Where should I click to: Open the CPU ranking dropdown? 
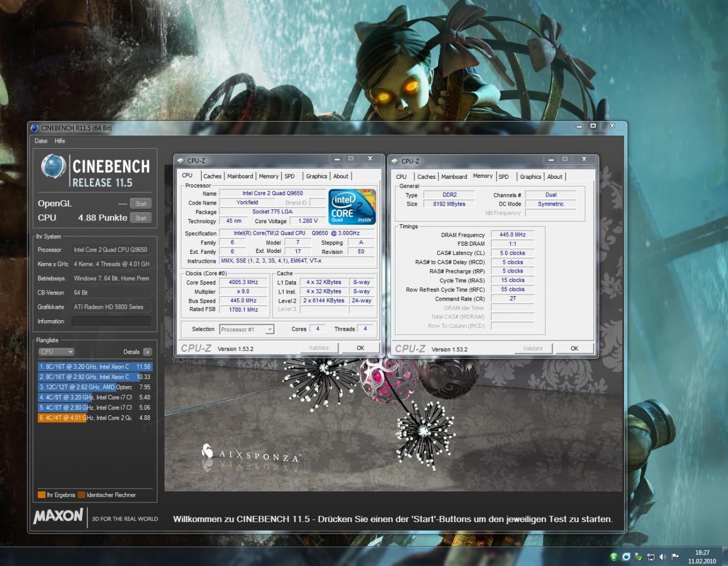[56, 352]
